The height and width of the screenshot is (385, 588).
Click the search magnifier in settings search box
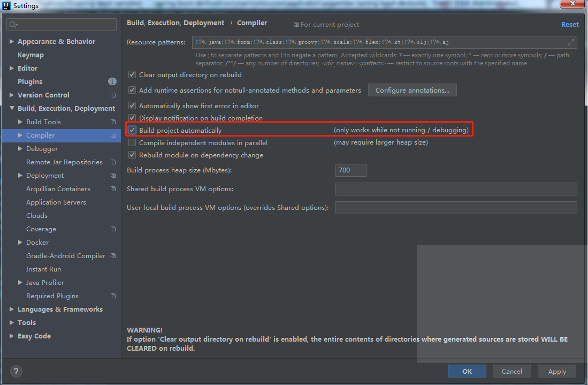tap(12, 24)
